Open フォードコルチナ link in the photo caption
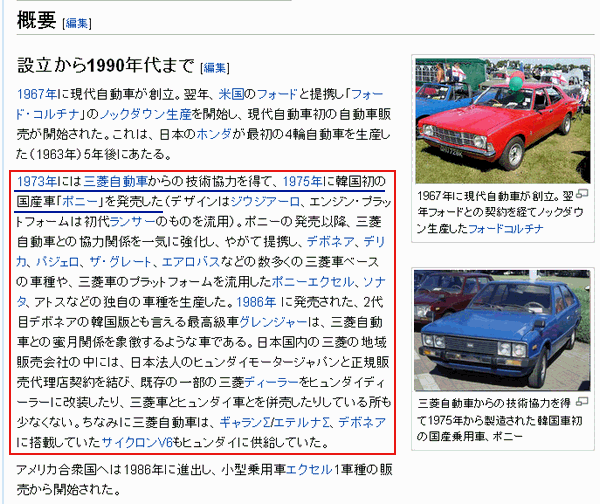The image size is (600, 504). coord(525,228)
